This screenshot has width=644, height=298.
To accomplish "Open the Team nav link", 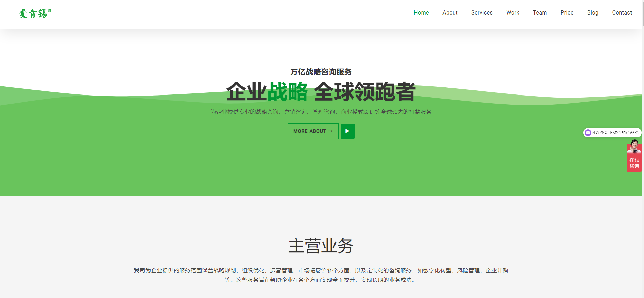I will pyautogui.click(x=540, y=13).
